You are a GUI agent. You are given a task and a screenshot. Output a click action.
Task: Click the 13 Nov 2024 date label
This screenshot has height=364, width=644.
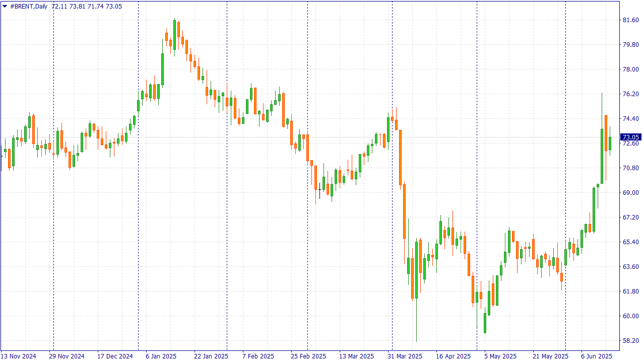pyautogui.click(x=19, y=356)
